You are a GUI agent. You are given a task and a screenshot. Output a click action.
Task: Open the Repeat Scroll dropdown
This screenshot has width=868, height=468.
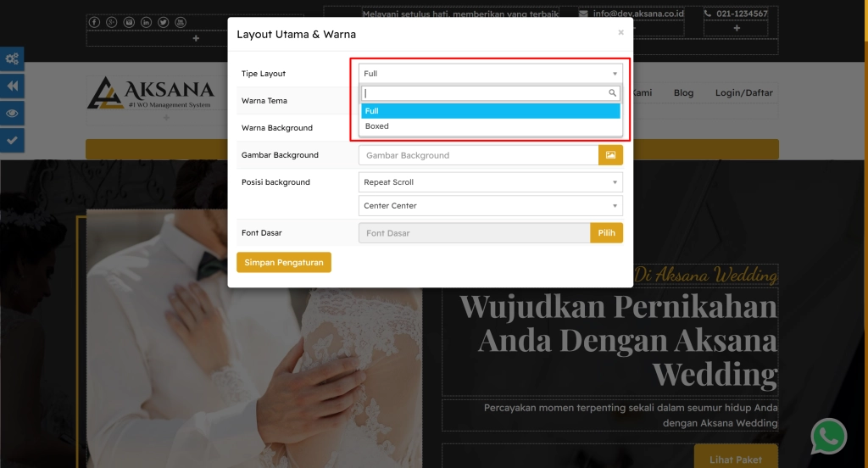491,182
